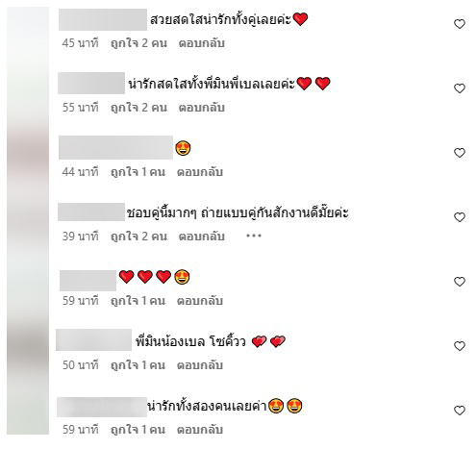Screen dimensions: 476x449
Task: Like the น่ารักสดใสทั้งพี่มิน comment heart
Action: 460,88
